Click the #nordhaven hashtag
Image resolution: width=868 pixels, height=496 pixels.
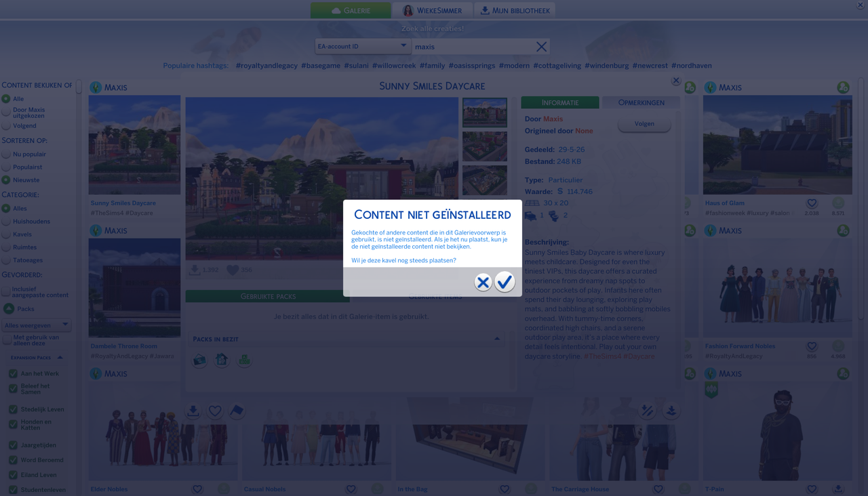pyautogui.click(x=692, y=66)
